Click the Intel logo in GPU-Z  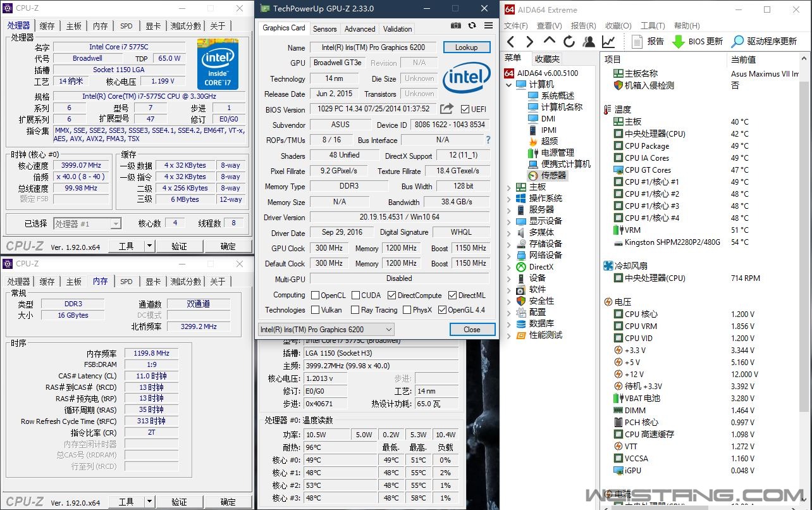coord(467,78)
